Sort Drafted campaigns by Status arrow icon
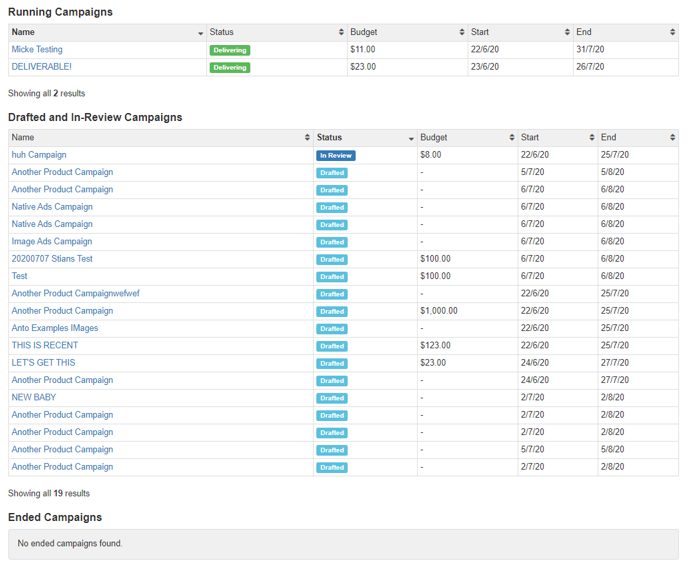 click(x=410, y=138)
